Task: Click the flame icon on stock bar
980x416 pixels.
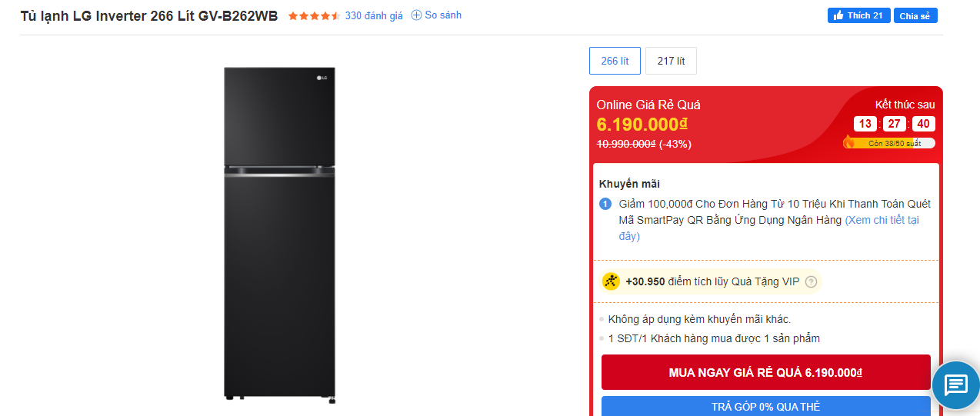Action: pos(849,142)
